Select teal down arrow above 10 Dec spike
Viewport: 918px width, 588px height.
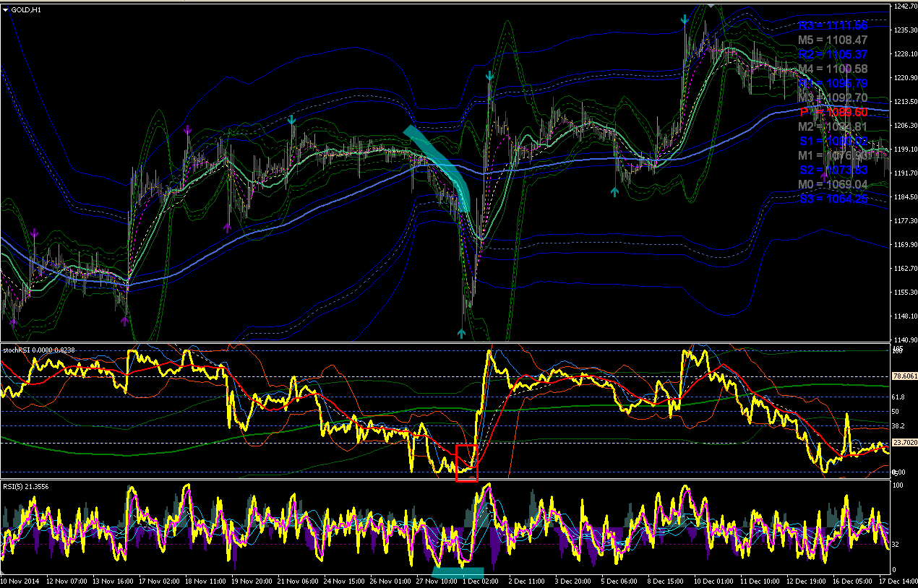[x=684, y=20]
